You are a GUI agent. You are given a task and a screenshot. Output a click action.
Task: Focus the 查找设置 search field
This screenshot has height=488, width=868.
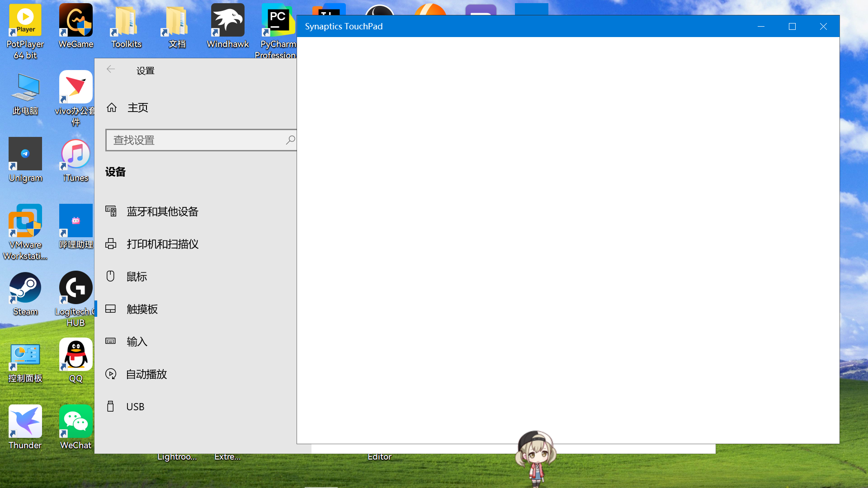point(201,140)
